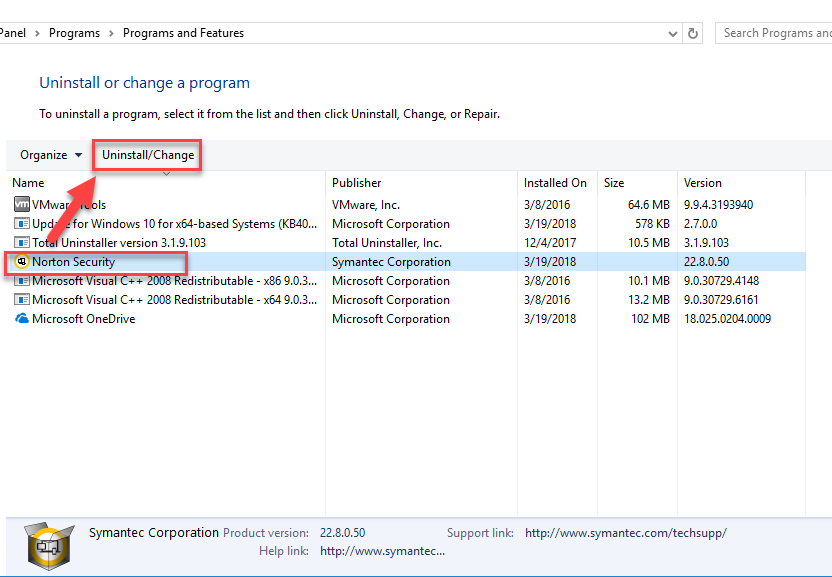
Task: Click the Visual C++ 2008 x64 icon
Action: point(22,300)
